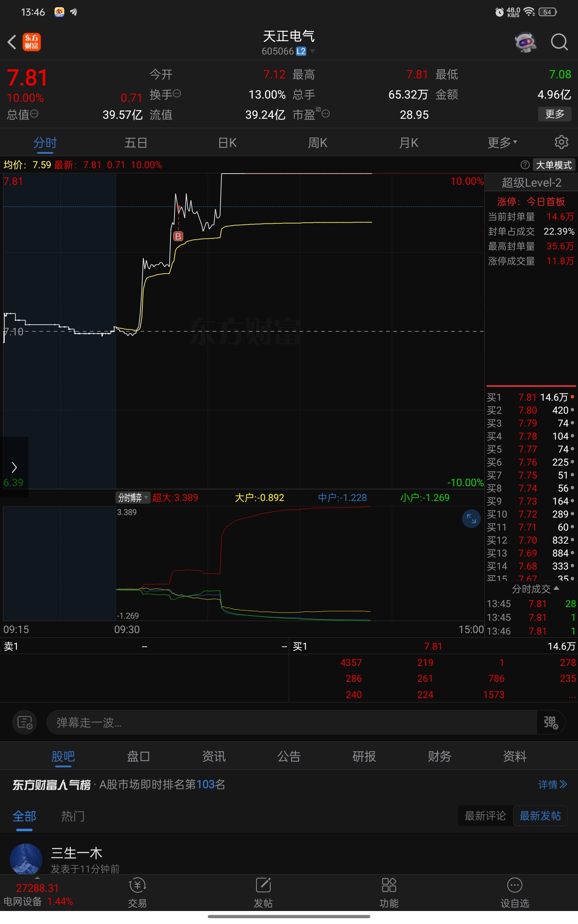Tap the help question mark beside 大单模式
The height and width of the screenshot is (924, 578).
[x=525, y=165]
